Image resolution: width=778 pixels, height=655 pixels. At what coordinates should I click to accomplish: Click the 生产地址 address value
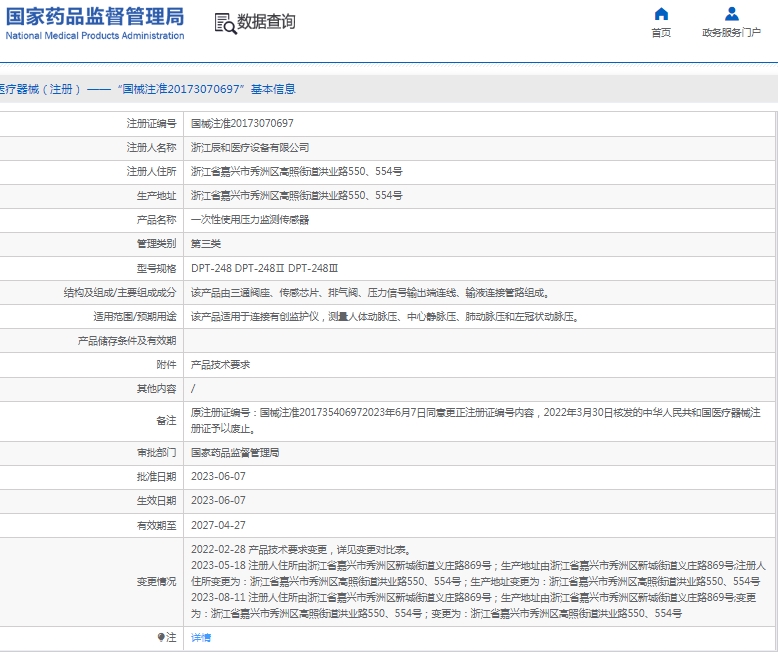pyautogui.click(x=297, y=196)
